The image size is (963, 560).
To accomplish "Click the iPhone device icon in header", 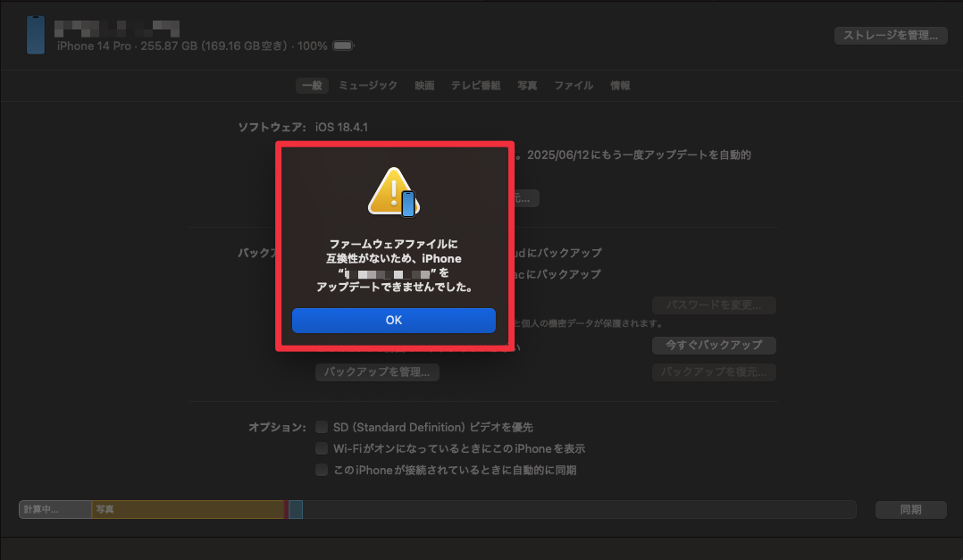I will 36,35.
